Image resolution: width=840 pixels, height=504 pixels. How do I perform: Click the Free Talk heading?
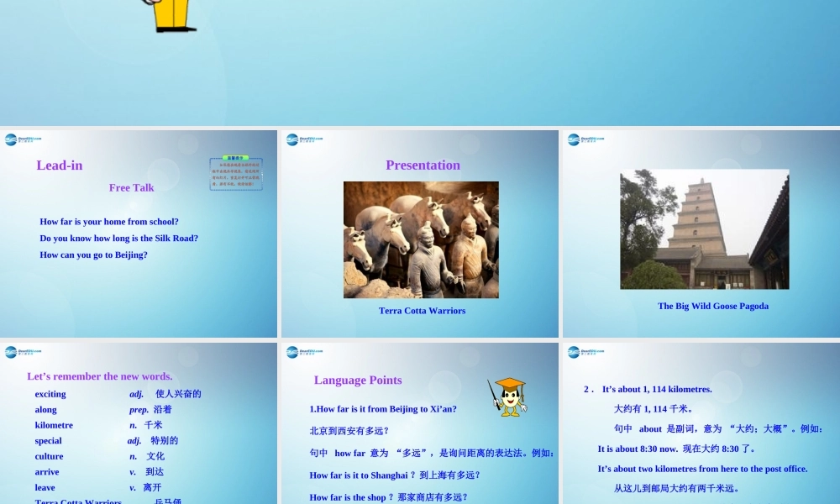tap(131, 187)
